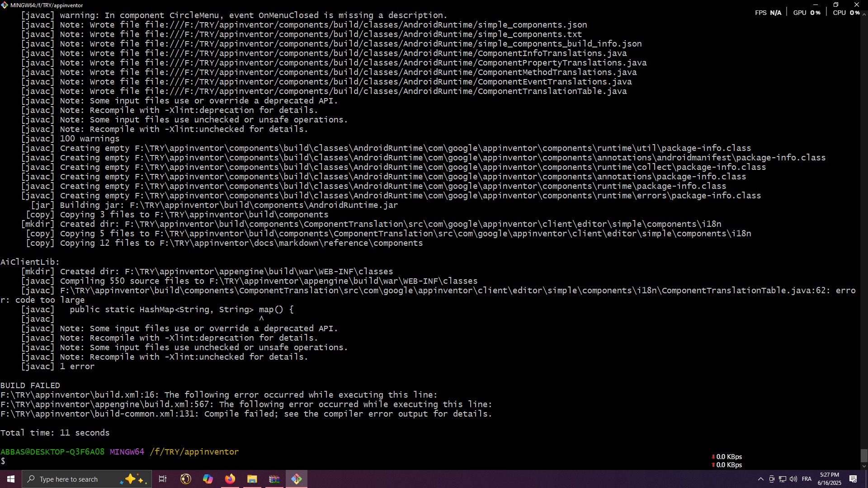
Task: Open the Action Center notifications icon
Action: [x=853, y=479]
